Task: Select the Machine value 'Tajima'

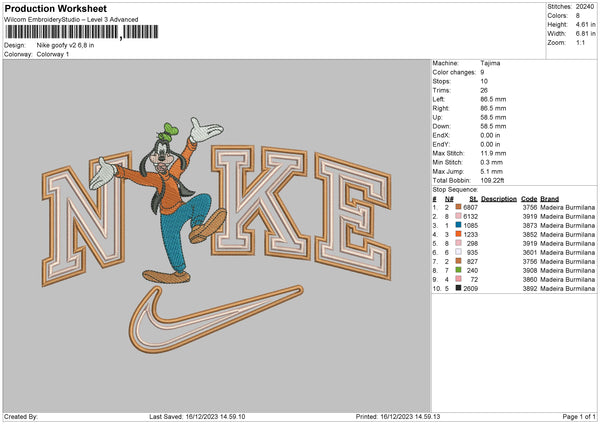Action: 490,63
